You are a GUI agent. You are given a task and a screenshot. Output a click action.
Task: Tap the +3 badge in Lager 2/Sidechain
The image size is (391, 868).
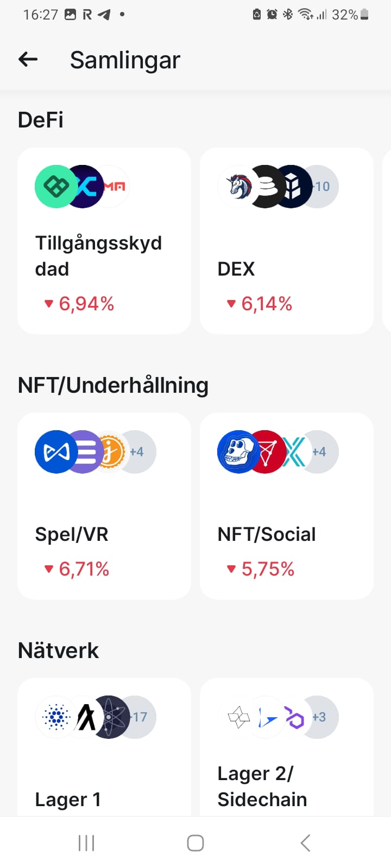click(x=320, y=717)
